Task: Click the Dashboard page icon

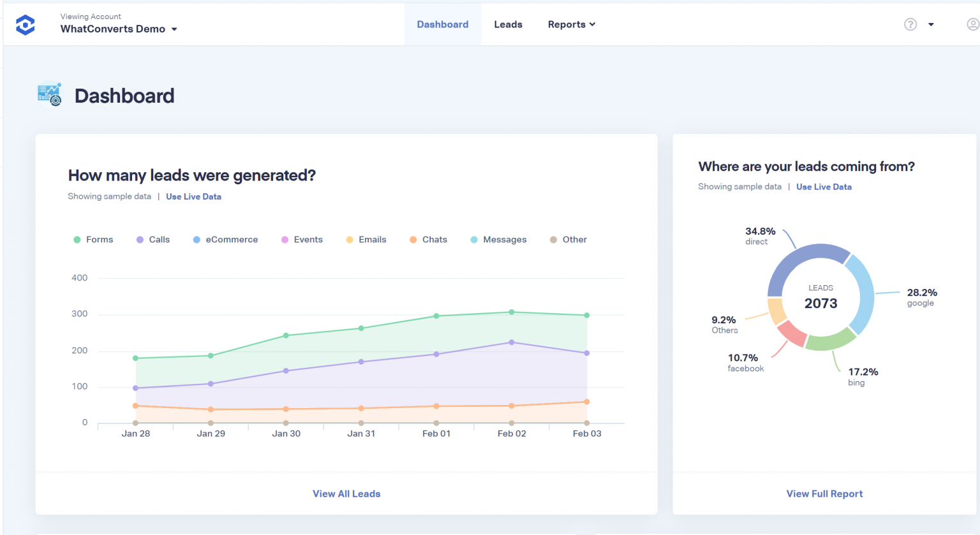Action: click(x=49, y=94)
